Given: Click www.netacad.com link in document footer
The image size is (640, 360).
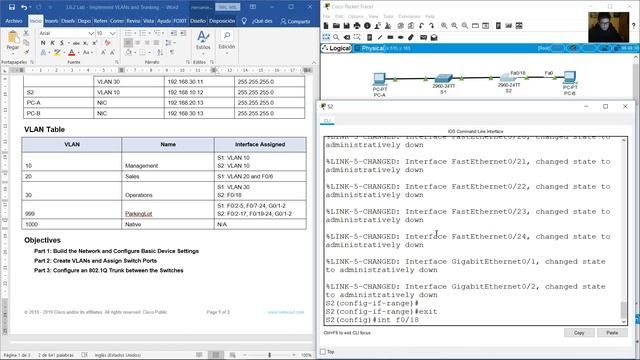Looking at the screenshot, I should (x=286, y=312).
